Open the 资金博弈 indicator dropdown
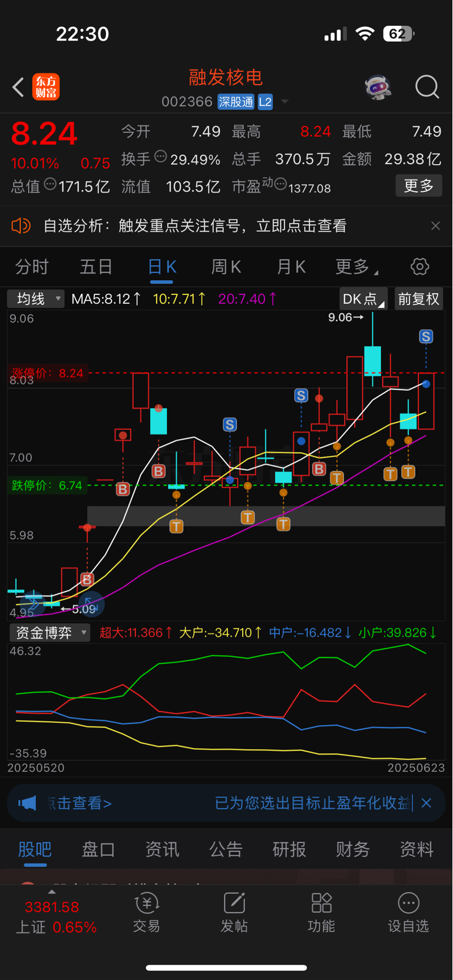 tap(49, 633)
